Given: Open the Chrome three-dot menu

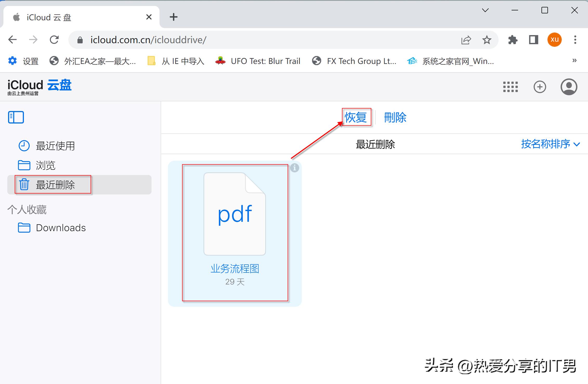Looking at the screenshot, I should click(x=576, y=40).
